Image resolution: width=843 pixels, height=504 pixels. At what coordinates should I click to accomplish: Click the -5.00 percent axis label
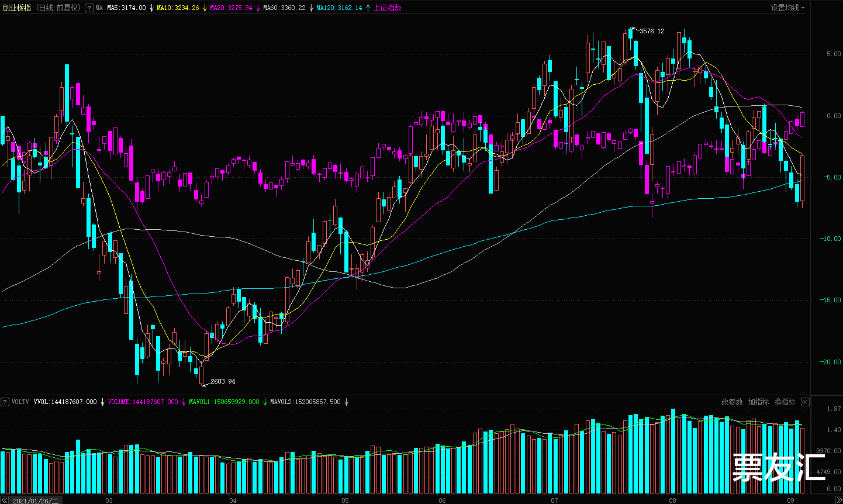tap(832, 177)
